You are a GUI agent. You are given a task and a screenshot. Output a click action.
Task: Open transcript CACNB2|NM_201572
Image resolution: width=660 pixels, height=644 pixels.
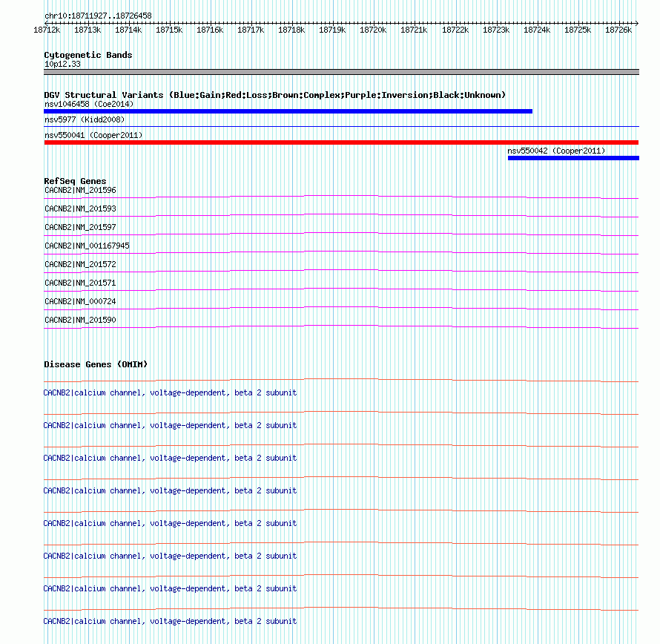[x=80, y=265]
